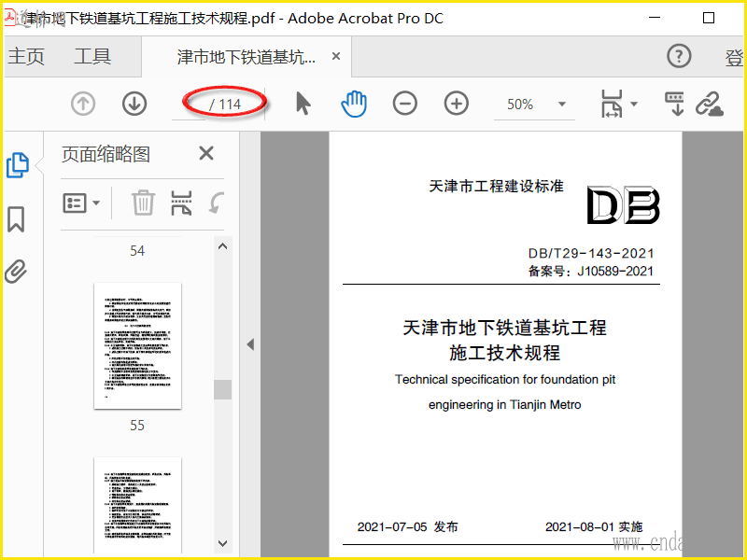747x560 pixels.
Task: Click the page label 55
Action: 137,426
